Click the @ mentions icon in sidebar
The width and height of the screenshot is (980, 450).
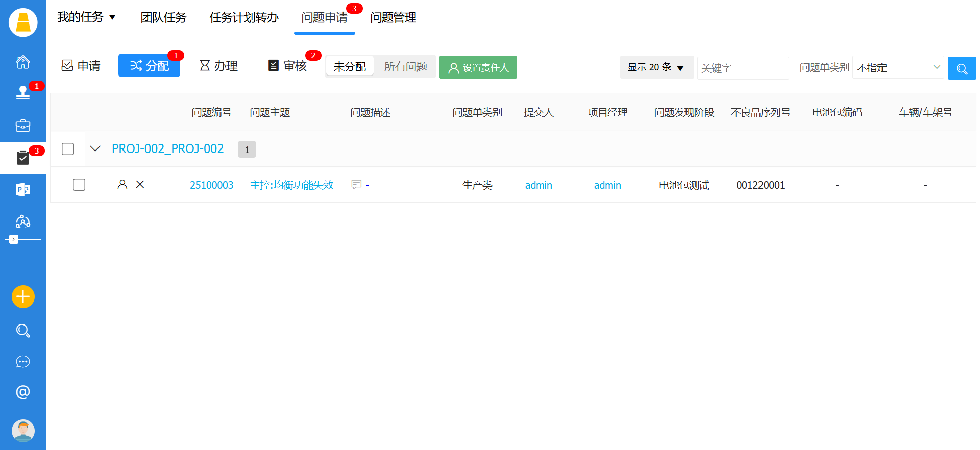pos(23,392)
